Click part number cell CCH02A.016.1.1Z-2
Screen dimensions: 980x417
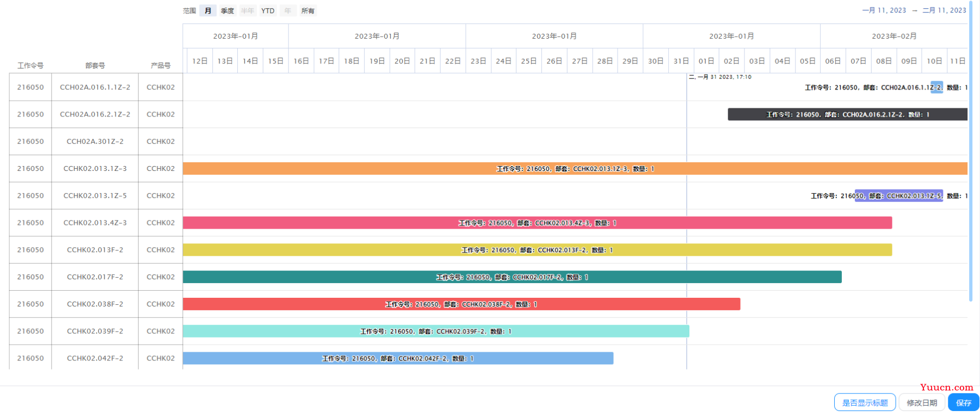pyautogui.click(x=95, y=87)
